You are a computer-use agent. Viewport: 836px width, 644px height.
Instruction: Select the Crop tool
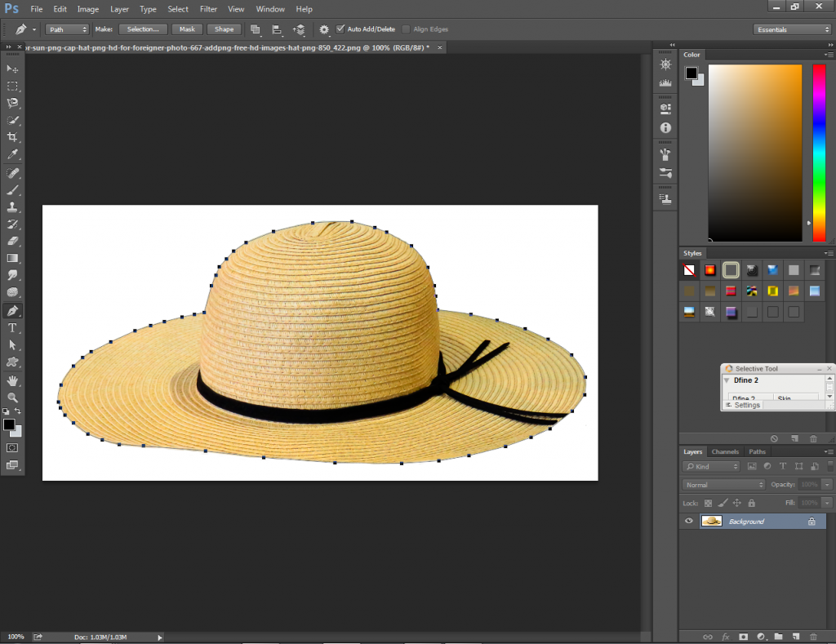coord(12,137)
